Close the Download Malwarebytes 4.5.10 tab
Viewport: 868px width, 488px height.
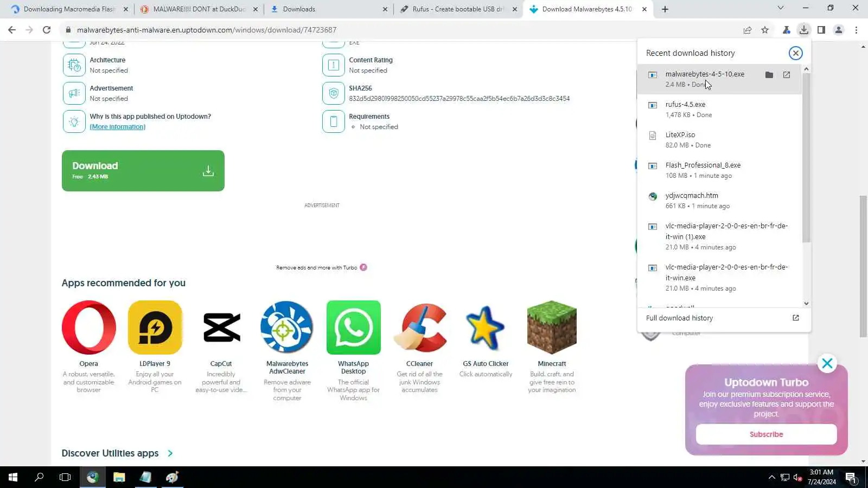644,9
